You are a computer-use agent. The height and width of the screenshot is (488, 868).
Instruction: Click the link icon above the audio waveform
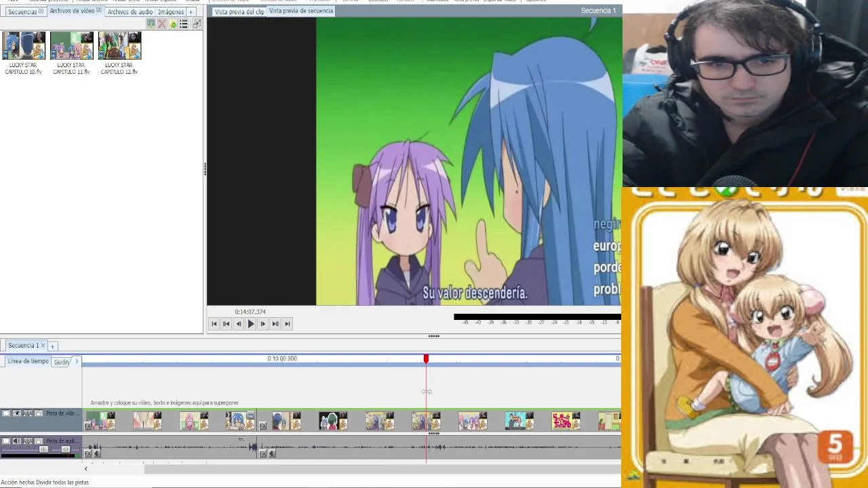[241, 439]
